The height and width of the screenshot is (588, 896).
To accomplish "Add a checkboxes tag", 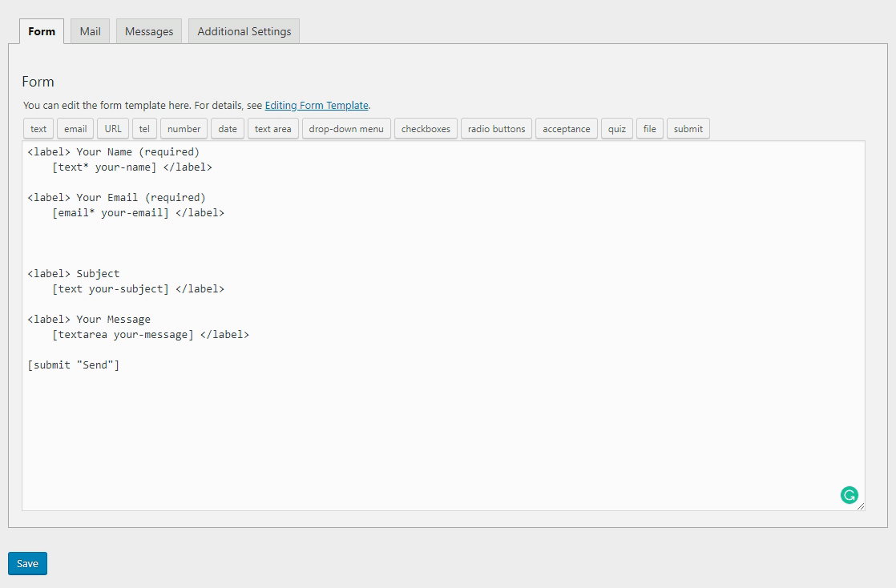I will (426, 128).
